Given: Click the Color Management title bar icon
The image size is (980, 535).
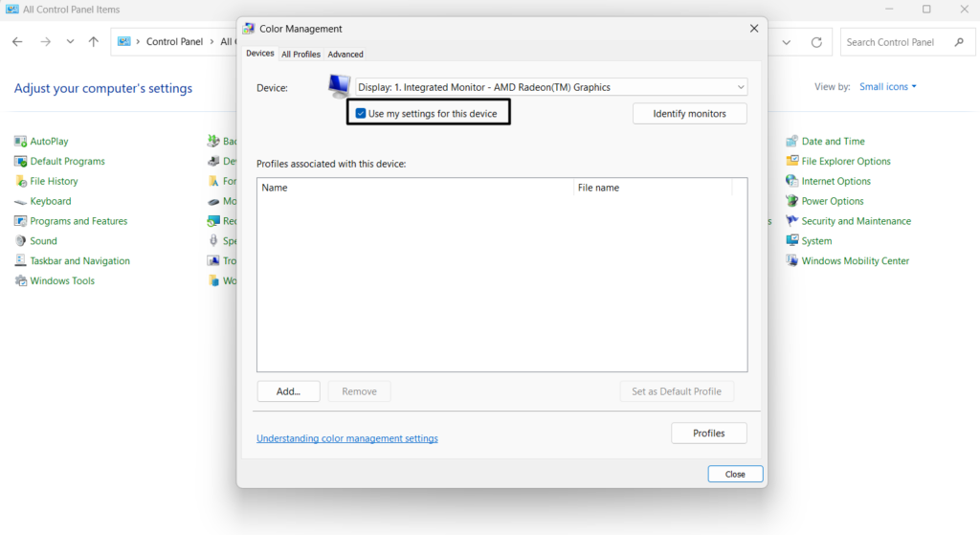Looking at the screenshot, I should (x=249, y=29).
